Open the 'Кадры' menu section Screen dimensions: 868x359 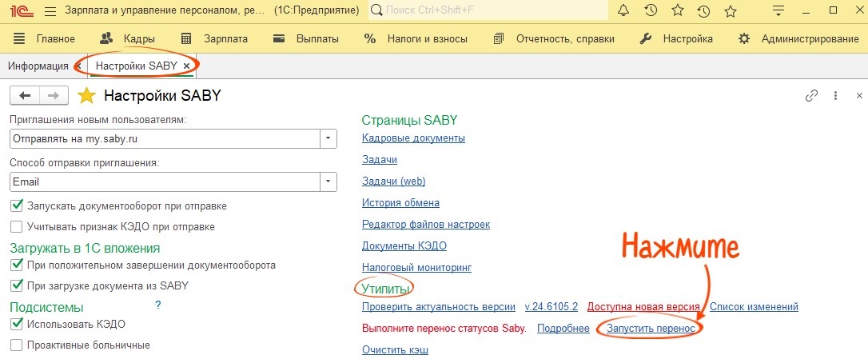(128, 38)
